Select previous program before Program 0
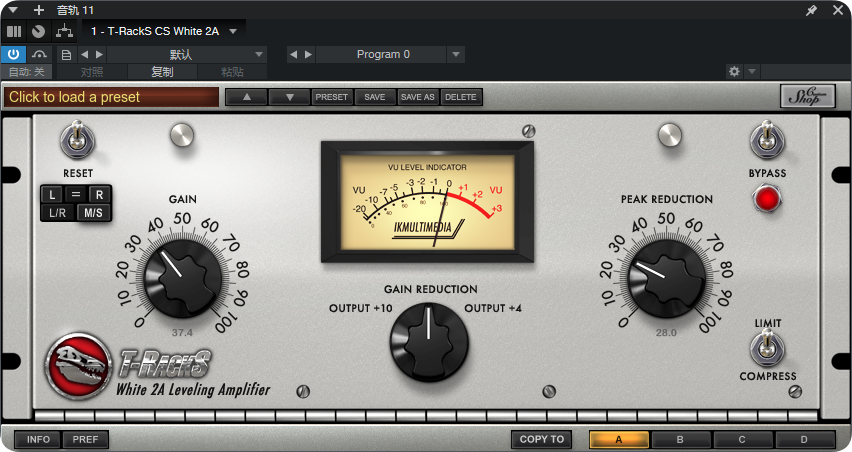 [x=293, y=54]
